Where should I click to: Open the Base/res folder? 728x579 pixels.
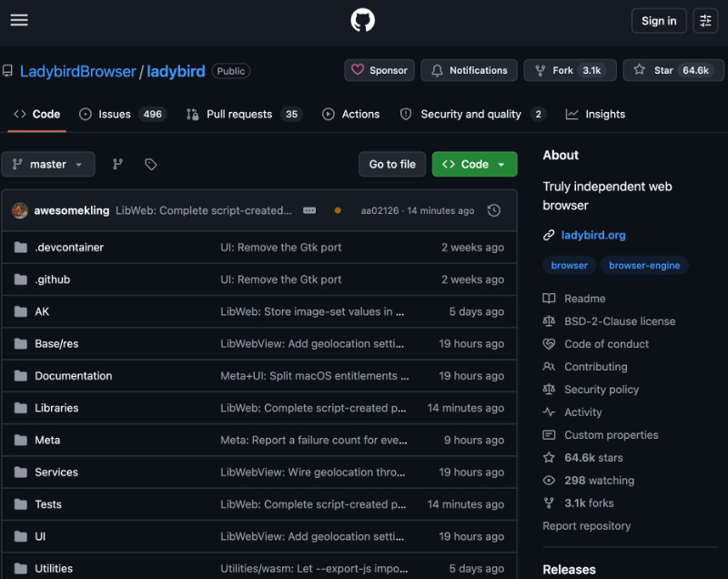[56, 343]
